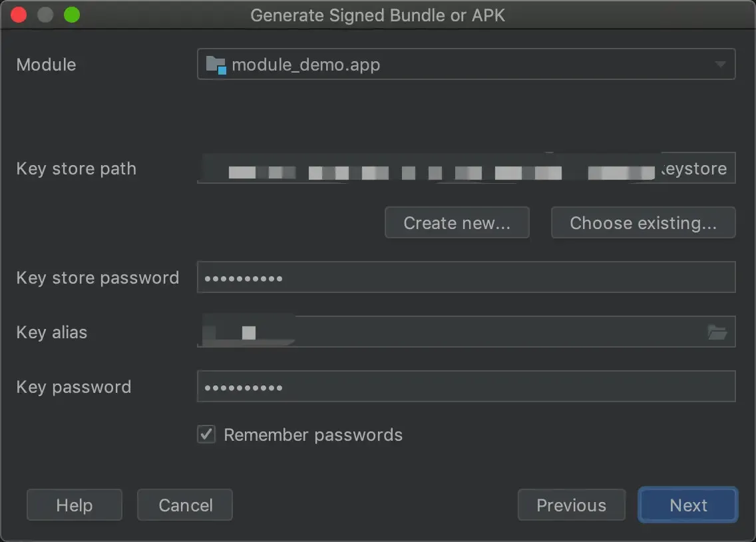Click Create new to make a keystore

457,222
